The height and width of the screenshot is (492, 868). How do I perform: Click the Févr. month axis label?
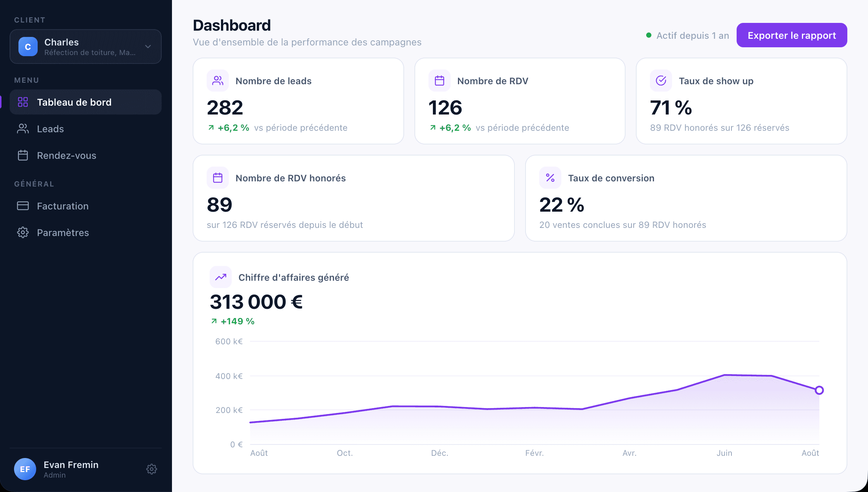click(534, 453)
